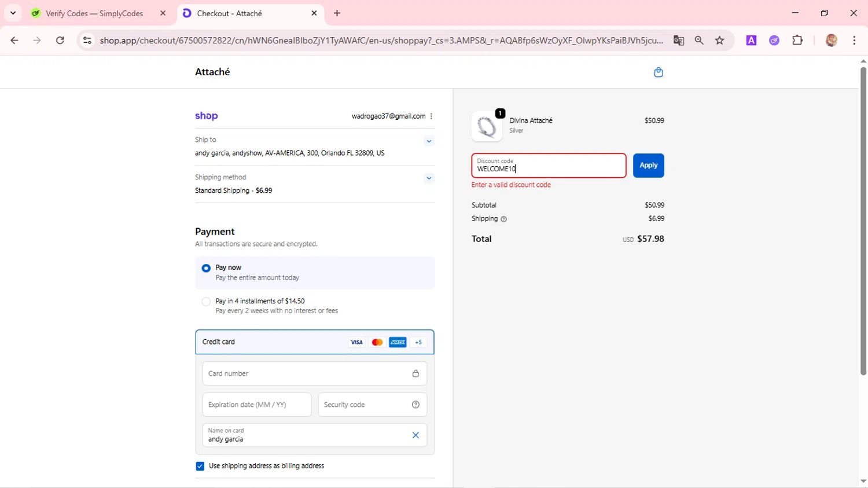
Task: Bookmark this page with the star
Action: pos(720,41)
